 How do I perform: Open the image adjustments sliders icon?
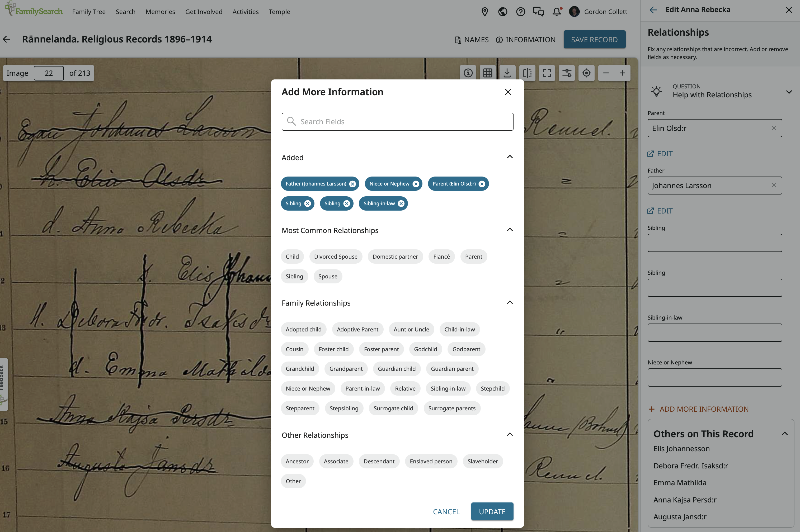[x=567, y=73]
